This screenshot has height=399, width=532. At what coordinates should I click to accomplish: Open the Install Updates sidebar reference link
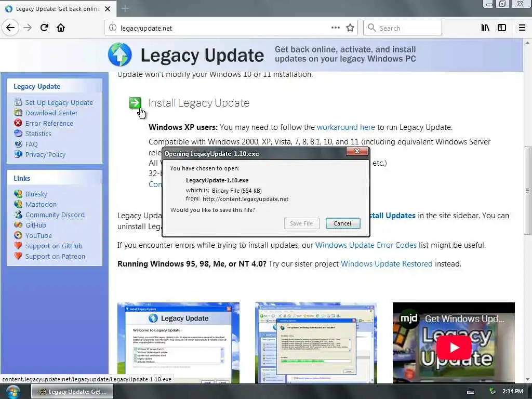point(392,216)
